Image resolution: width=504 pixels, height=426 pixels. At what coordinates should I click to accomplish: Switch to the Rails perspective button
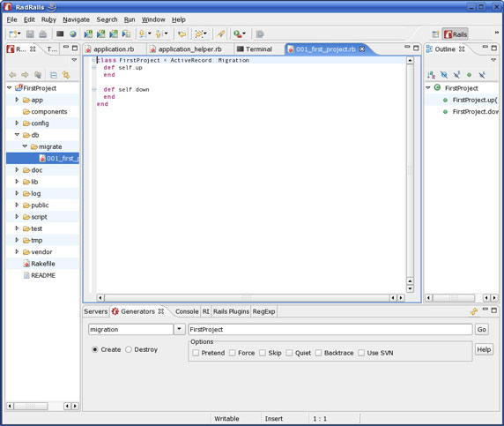pyautogui.click(x=456, y=34)
